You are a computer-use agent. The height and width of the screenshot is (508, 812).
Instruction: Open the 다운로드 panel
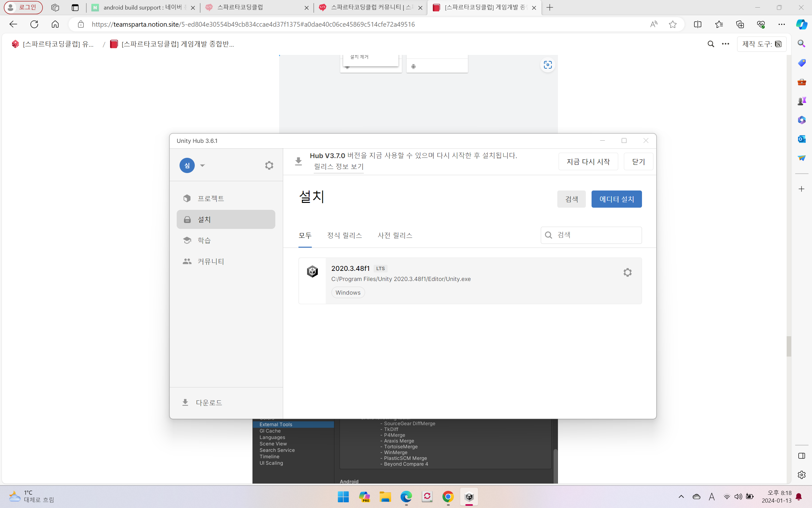pyautogui.click(x=202, y=403)
